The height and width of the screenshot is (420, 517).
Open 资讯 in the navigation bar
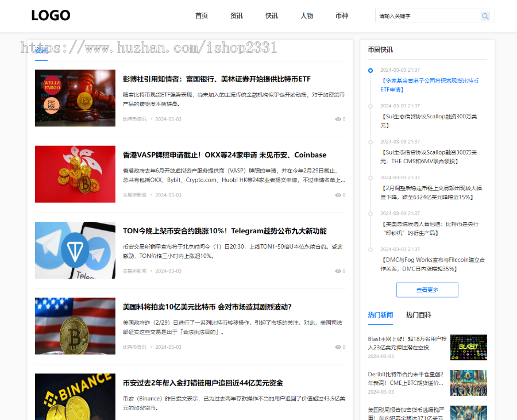pyautogui.click(x=237, y=16)
